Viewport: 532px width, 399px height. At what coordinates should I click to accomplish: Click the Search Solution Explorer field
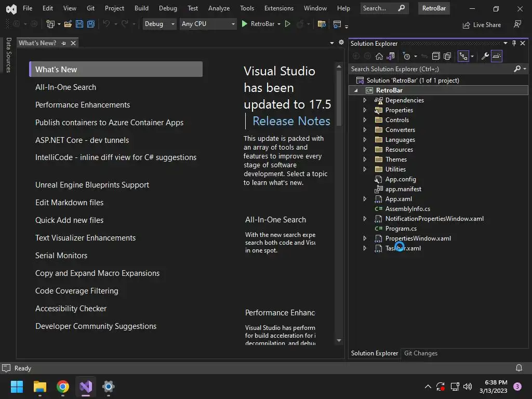(431, 69)
